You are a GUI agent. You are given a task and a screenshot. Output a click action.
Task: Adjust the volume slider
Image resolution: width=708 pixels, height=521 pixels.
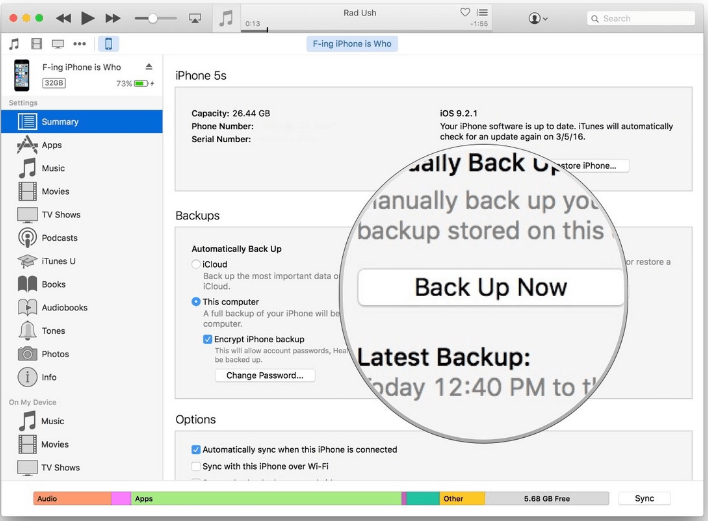(153, 18)
